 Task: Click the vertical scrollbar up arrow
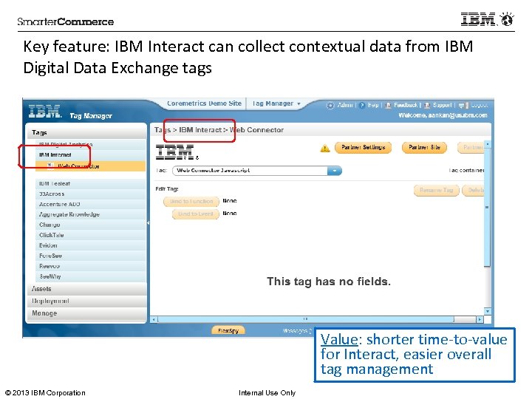(x=487, y=145)
